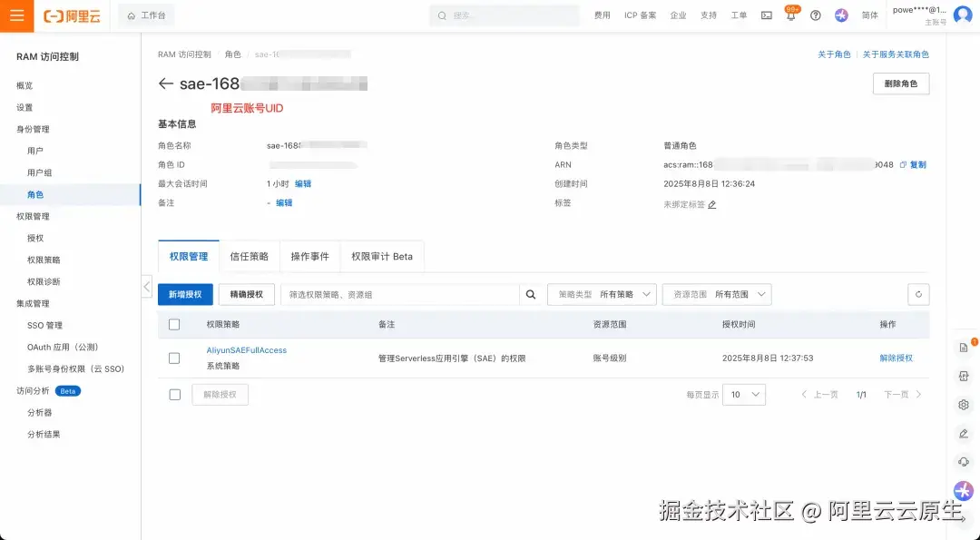Open notifications bell with 99+ badge

click(x=790, y=15)
